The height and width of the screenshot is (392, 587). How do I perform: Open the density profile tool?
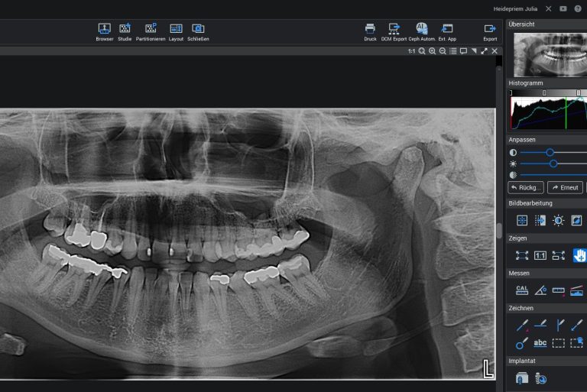(x=576, y=290)
